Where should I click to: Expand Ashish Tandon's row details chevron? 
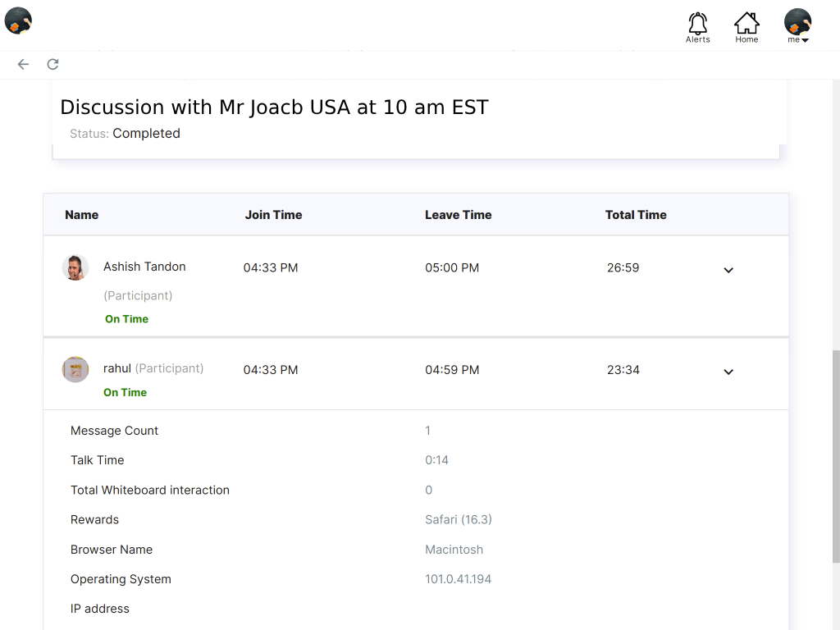tap(728, 270)
